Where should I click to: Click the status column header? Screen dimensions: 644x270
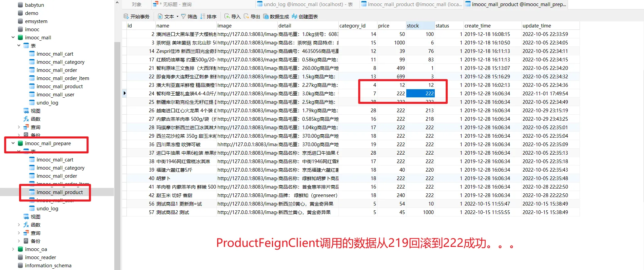(x=449, y=25)
